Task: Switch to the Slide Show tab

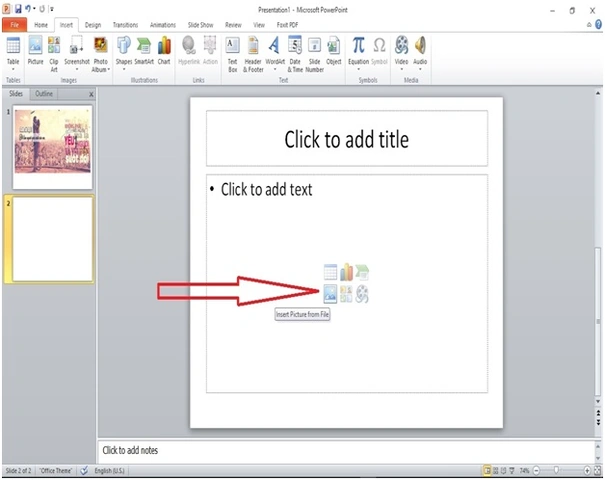Action: pos(201,25)
